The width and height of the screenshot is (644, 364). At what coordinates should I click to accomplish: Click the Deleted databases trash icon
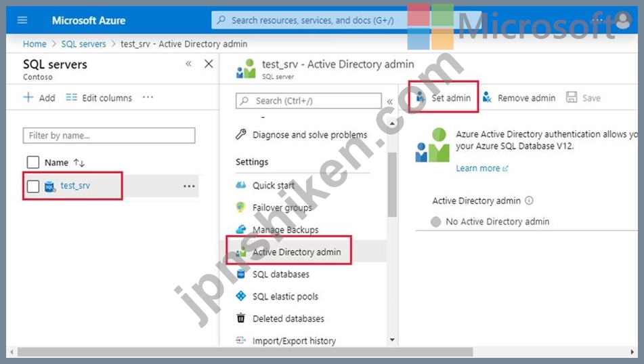[x=241, y=318]
